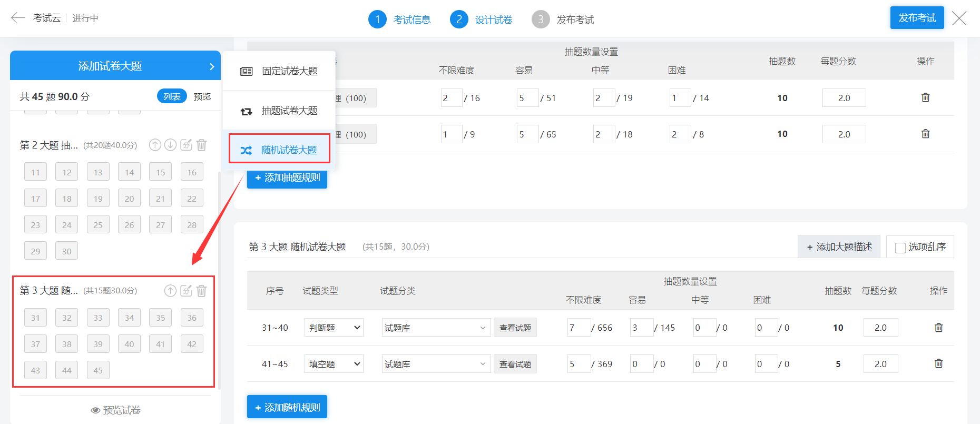
Task: Delete the 41~45 填空题 rule row
Action: 938,363
